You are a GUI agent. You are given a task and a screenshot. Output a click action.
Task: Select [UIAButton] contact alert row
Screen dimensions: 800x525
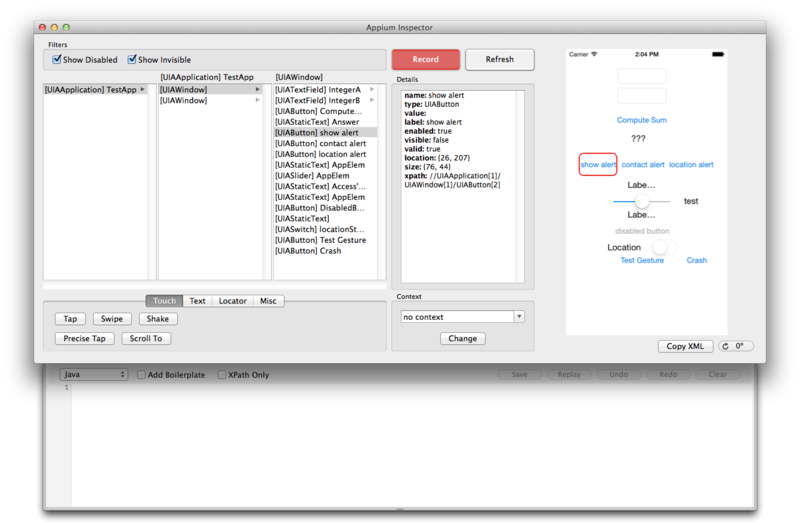pos(326,143)
